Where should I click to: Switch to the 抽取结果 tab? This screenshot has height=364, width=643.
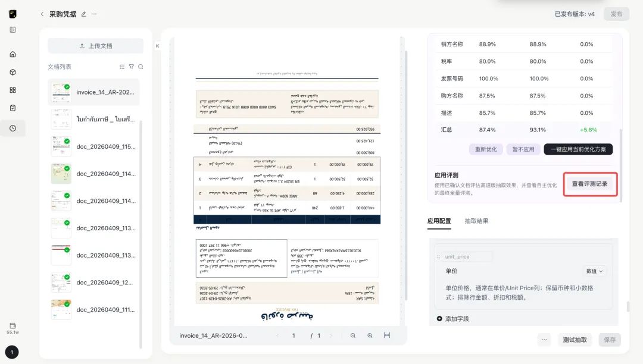476,221
